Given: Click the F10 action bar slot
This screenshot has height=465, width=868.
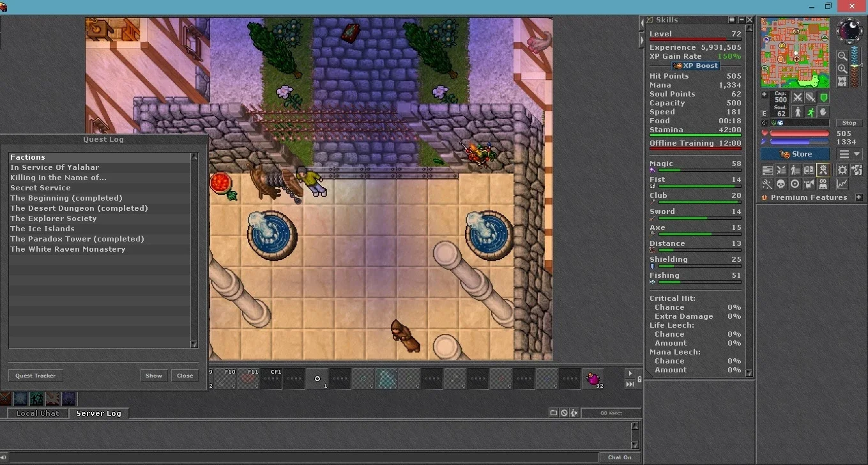Looking at the screenshot, I should click(225, 379).
